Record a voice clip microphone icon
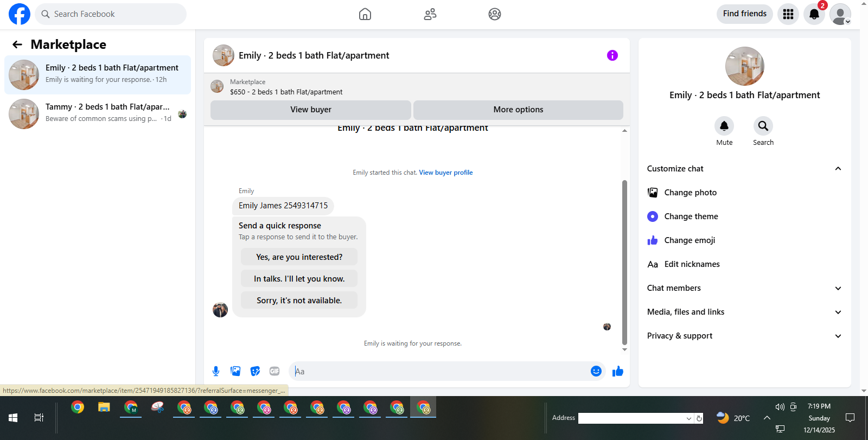Image resolution: width=868 pixels, height=440 pixels. coord(216,371)
